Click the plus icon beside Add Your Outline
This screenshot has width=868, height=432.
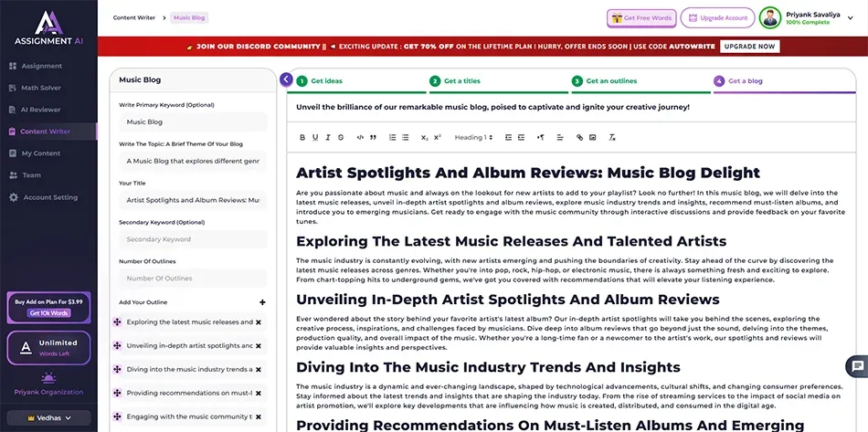[262, 302]
